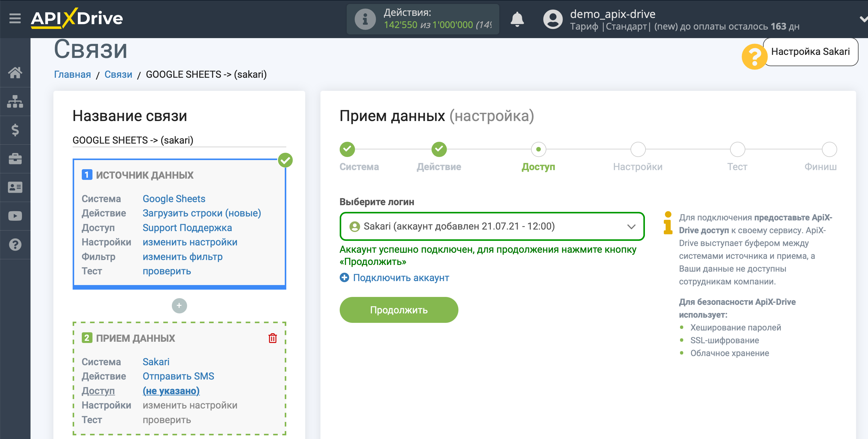Viewport: 868px width, 439px height.
Task: Open the Sakari login dropdown
Action: point(492,226)
